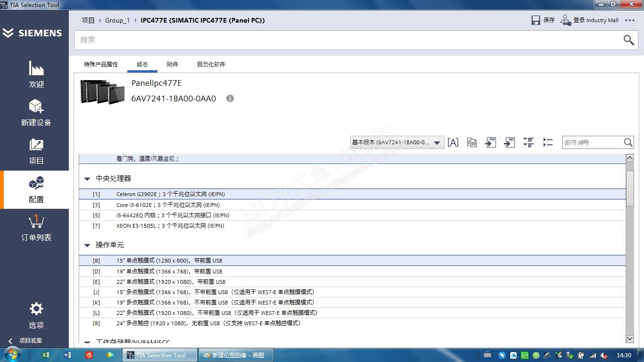Click the 登录 Industry Mall login
Screen dimensions: 644x362
(x=589, y=20)
